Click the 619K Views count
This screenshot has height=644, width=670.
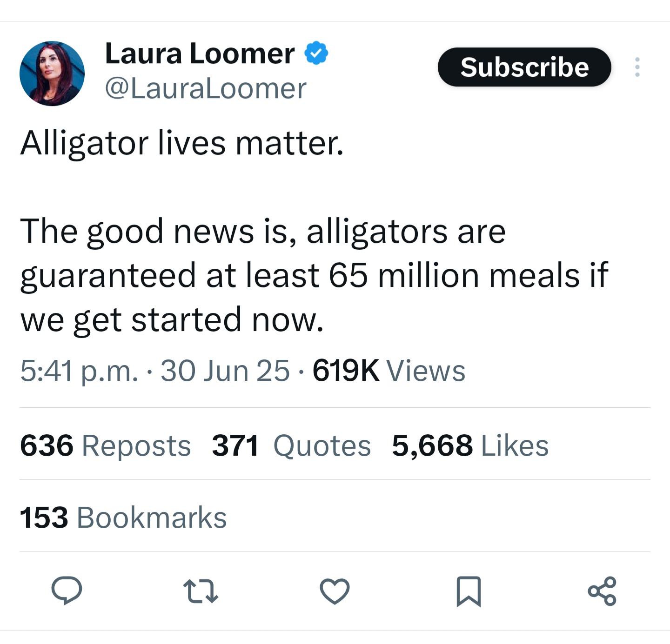tap(389, 371)
